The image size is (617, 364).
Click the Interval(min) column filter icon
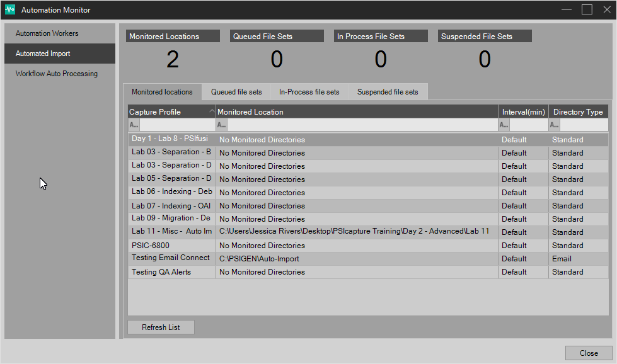pyautogui.click(x=504, y=125)
